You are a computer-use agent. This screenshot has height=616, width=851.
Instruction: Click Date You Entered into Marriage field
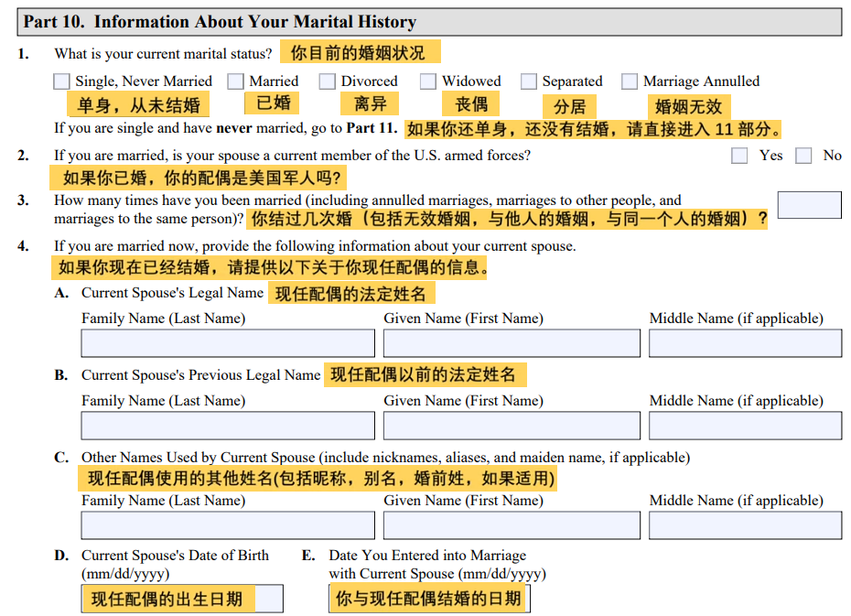[429, 599]
